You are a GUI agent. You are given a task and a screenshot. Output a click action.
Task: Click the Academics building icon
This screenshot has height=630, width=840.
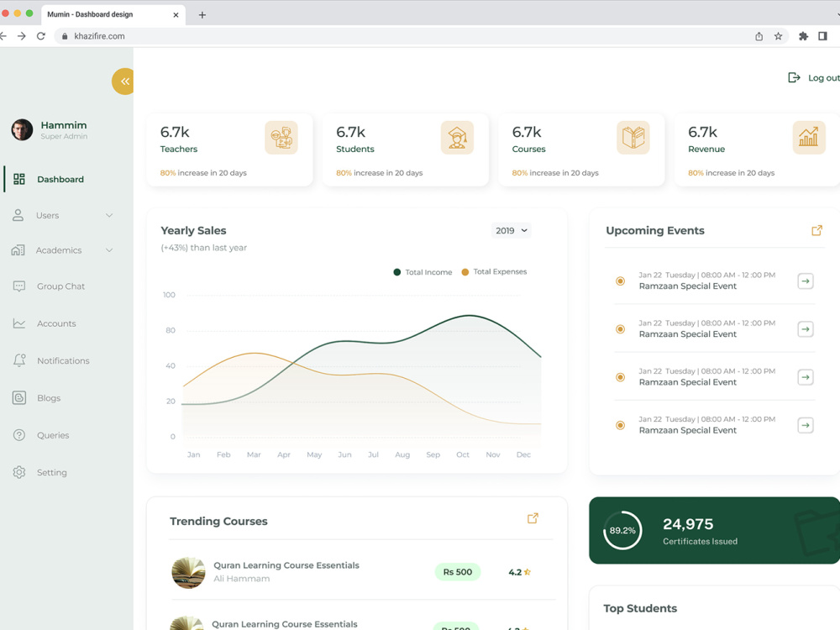click(x=18, y=250)
